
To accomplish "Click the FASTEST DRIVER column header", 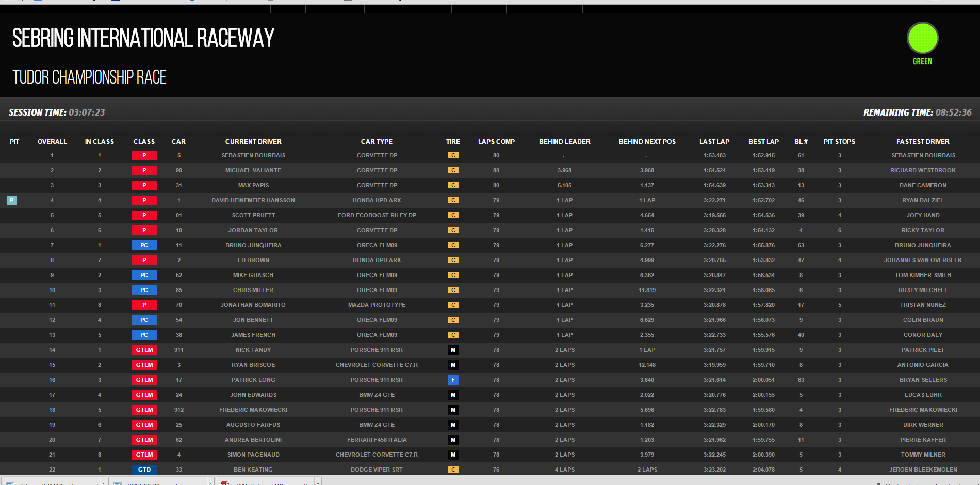I will tap(923, 141).
